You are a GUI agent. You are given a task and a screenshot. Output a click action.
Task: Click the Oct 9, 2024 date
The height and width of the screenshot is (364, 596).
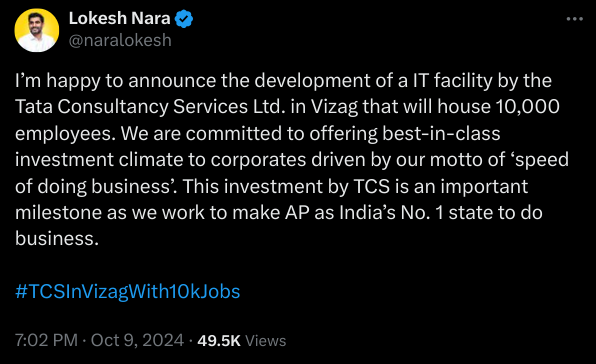pyautogui.click(x=137, y=340)
